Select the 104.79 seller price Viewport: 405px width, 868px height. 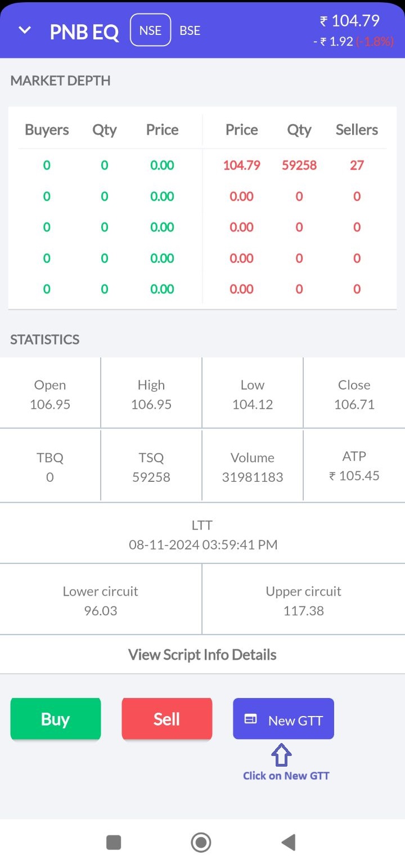pyautogui.click(x=241, y=165)
